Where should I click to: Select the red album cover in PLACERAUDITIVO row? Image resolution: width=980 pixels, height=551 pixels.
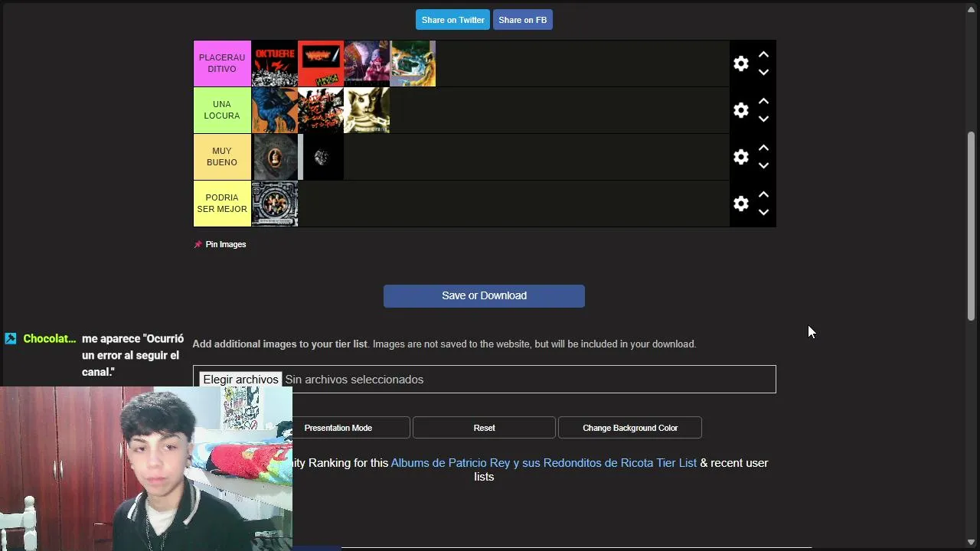(321, 64)
